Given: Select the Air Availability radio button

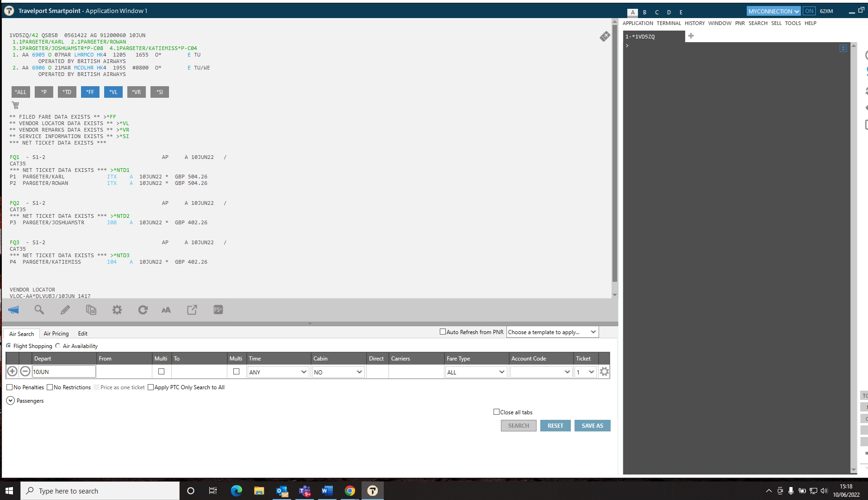Looking at the screenshot, I should pyautogui.click(x=58, y=346).
